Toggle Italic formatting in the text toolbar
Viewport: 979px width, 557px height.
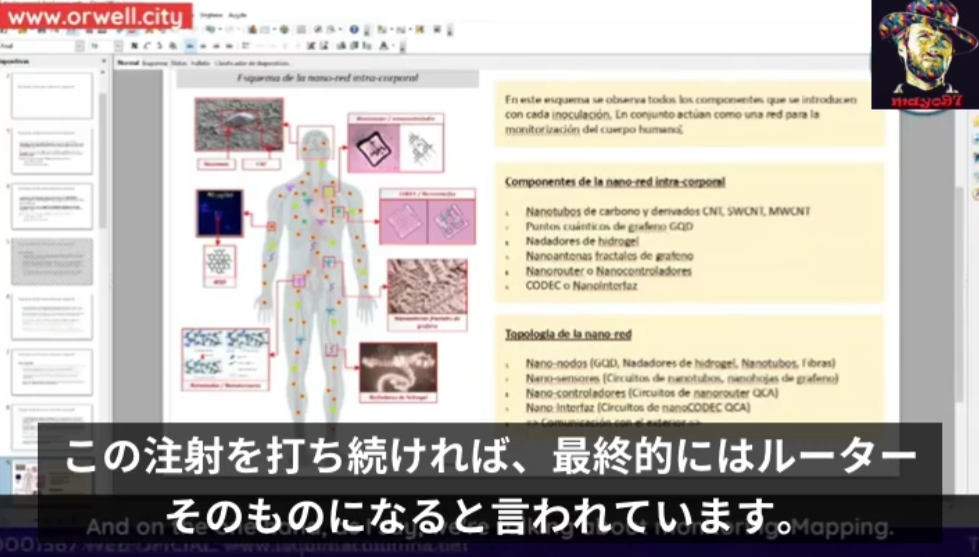tap(147, 46)
